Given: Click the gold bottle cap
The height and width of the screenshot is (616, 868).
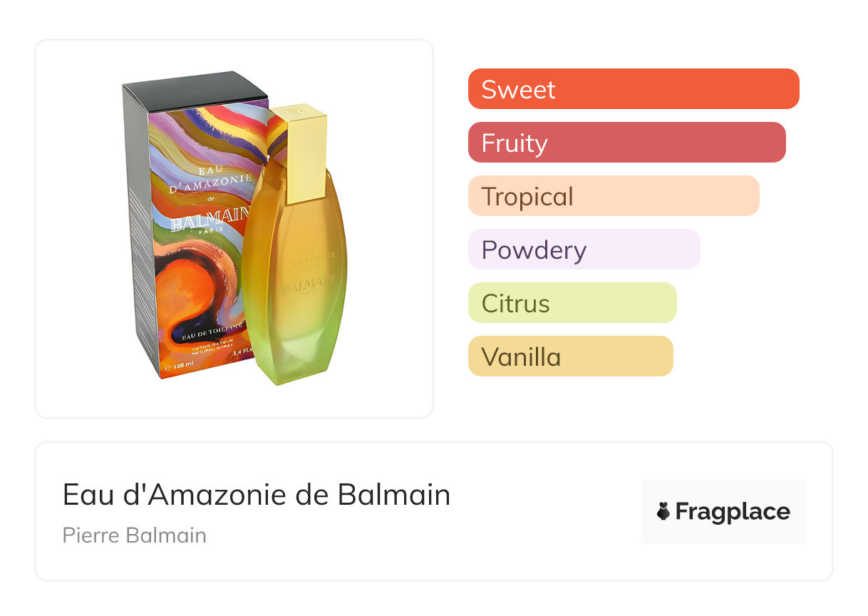Looking at the screenshot, I should pyautogui.click(x=306, y=151).
